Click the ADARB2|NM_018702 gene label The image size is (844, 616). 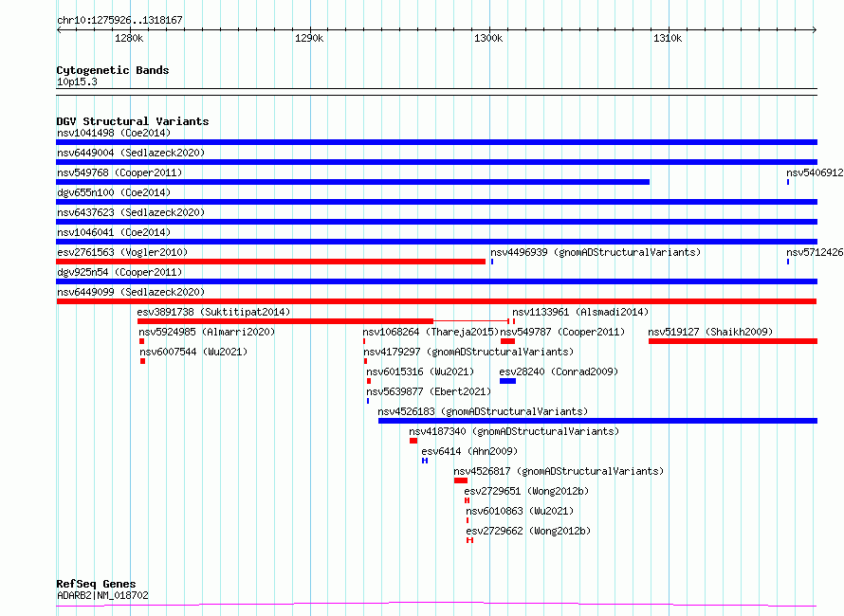[x=102, y=595]
